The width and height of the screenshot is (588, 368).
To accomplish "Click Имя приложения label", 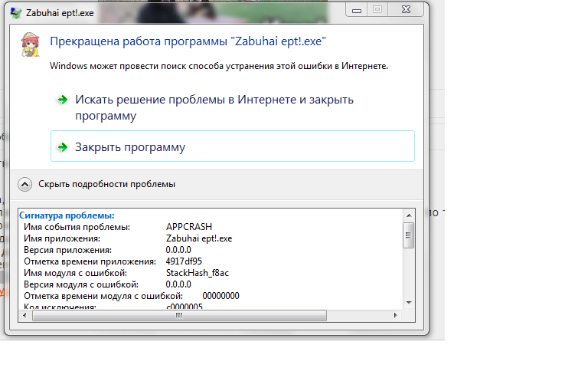I will coord(62,238).
